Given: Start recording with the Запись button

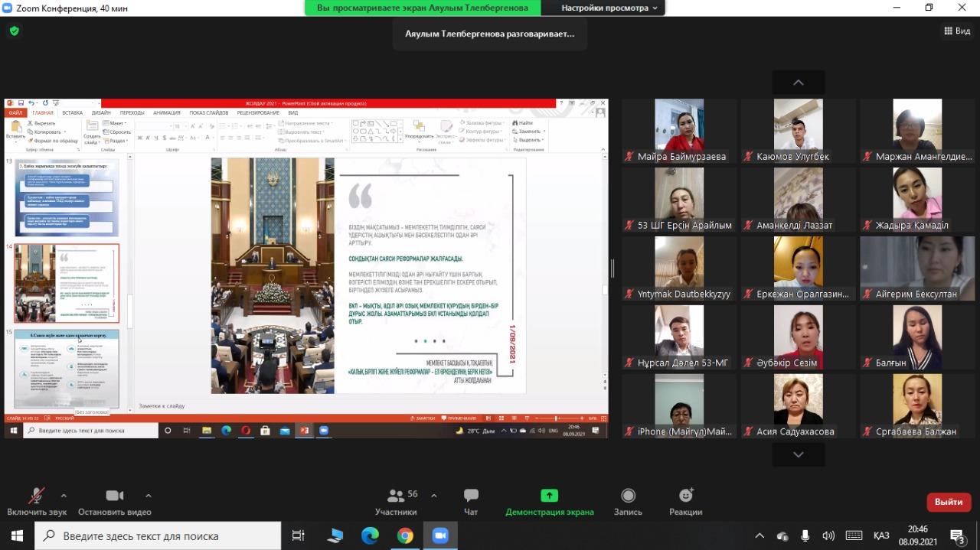Looking at the screenshot, I should [628, 496].
